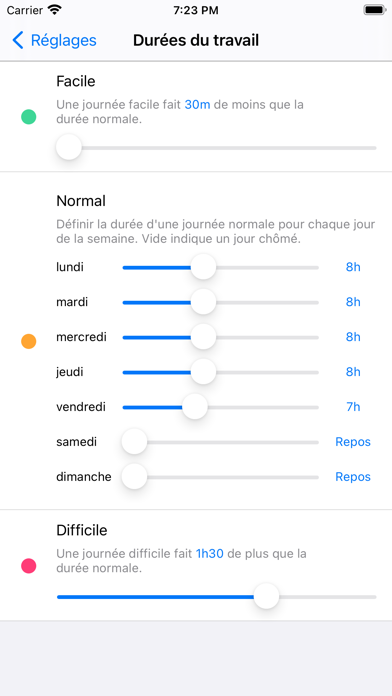The width and height of the screenshot is (392, 696).
Task: Tap the 7h value for vendredi
Action: [353, 407]
